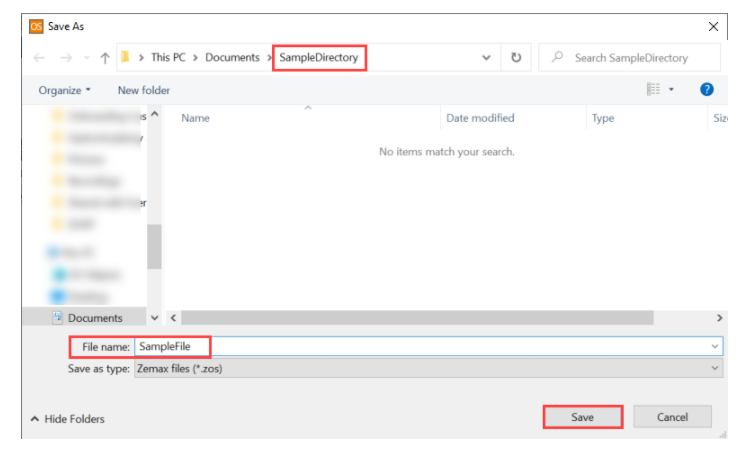Create a New folder
Image resolution: width=750 pixels, height=461 pixels.
143,90
